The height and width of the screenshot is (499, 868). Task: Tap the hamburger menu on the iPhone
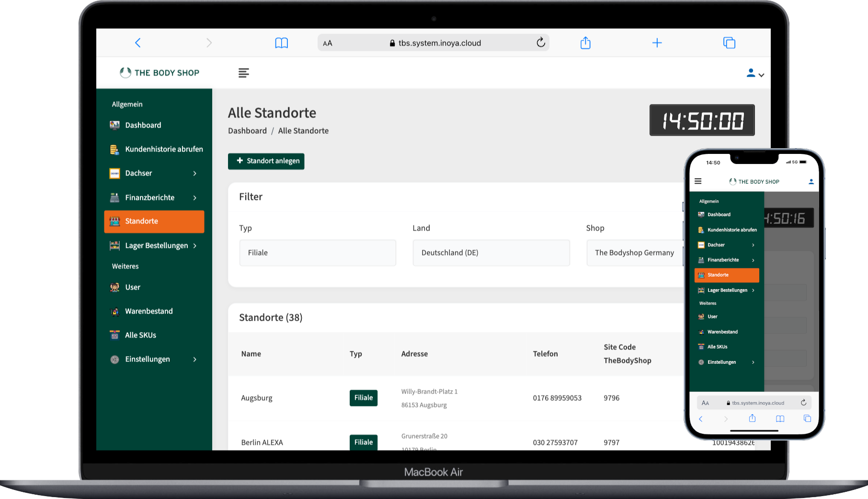(698, 181)
